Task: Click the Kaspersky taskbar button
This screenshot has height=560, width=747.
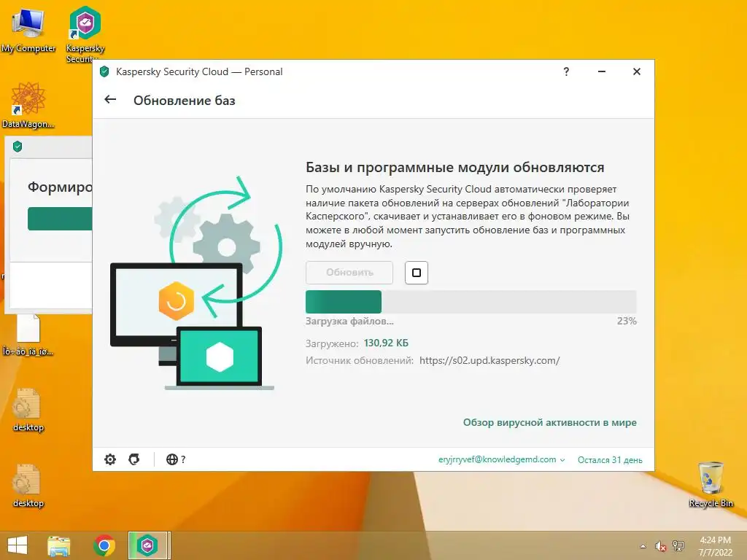Action: tap(149, 545)
